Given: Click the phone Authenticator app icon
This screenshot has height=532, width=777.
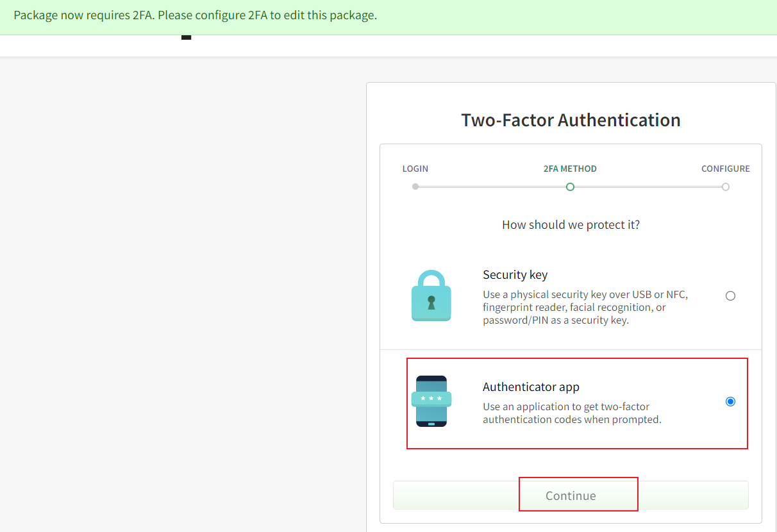Looking at the screenshot, I should 431,401.
